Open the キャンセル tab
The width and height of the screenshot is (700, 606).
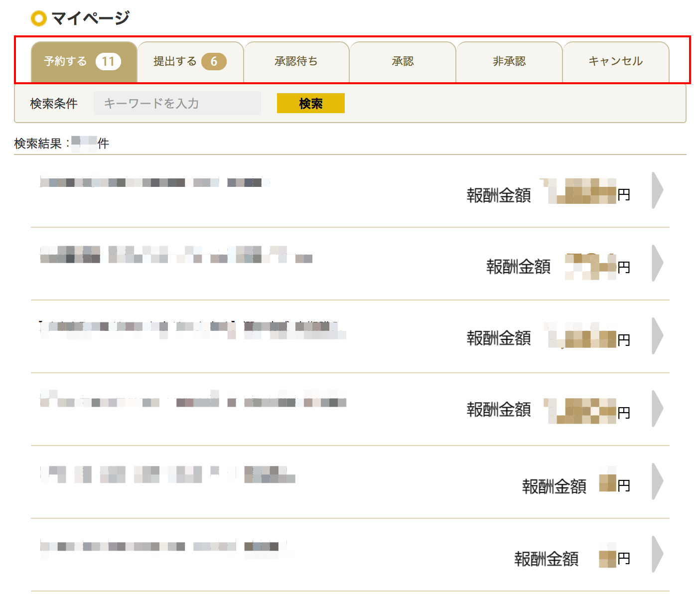click(x=616, y=62)
